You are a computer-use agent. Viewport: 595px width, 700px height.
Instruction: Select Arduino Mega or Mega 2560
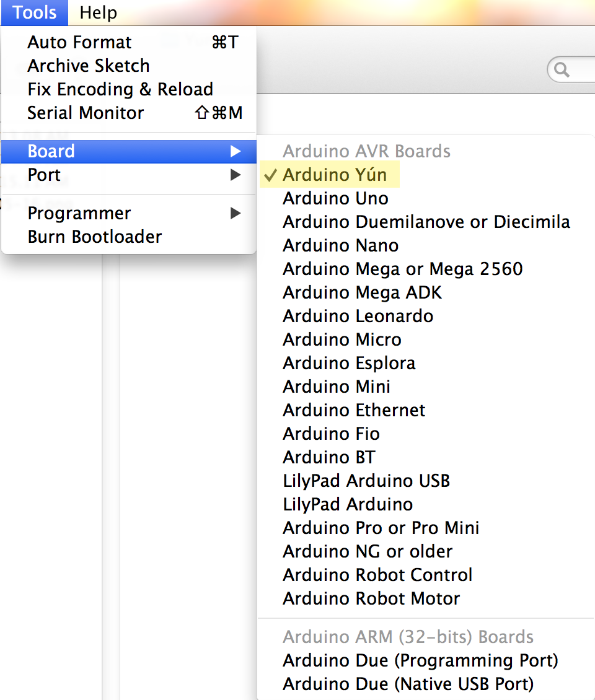(x=402, y=268)
